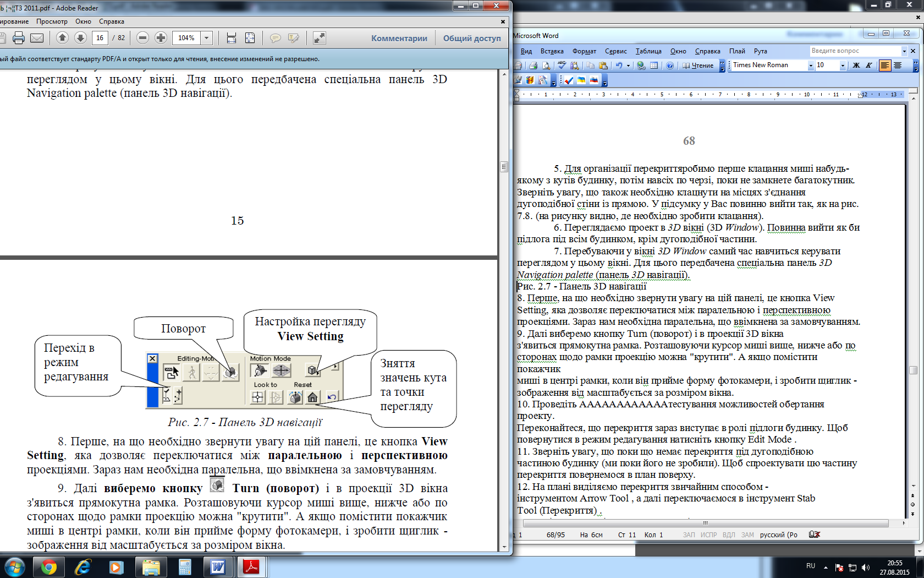Click the red checkmark icon in Word toolbar

point(569,80)
